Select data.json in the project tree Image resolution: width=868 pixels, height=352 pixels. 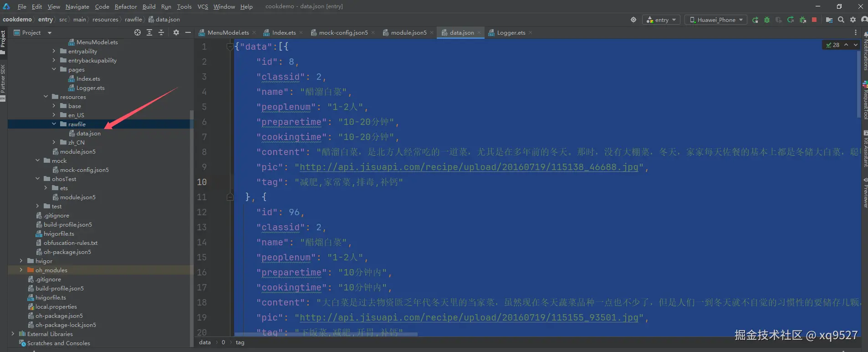pos(88,133)
